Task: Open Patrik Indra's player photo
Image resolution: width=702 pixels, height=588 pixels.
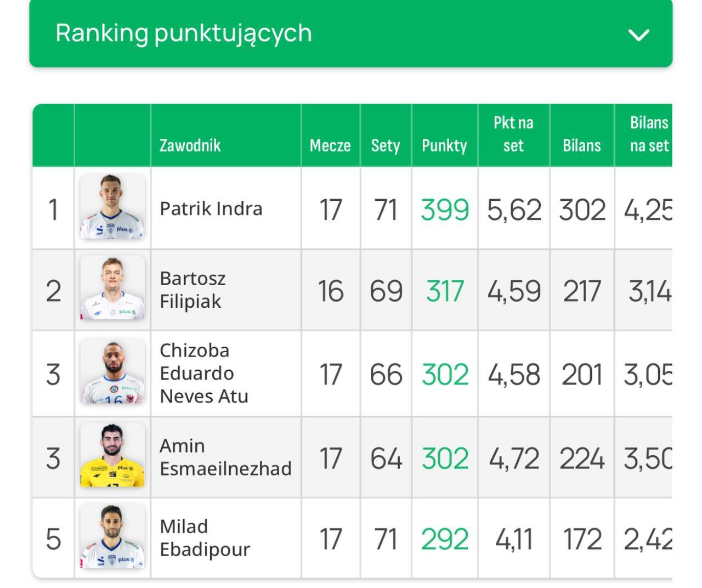Action: click(x=112, y=207)
